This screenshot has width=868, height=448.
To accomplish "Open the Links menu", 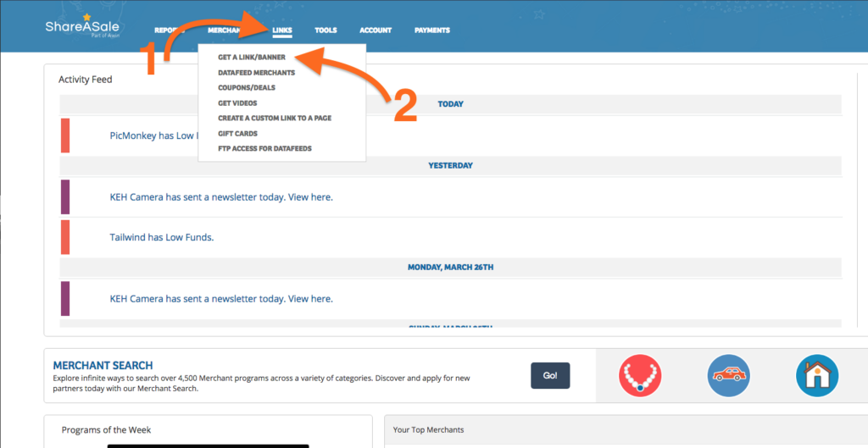I will pyautogui.click(x=282, y=30).
